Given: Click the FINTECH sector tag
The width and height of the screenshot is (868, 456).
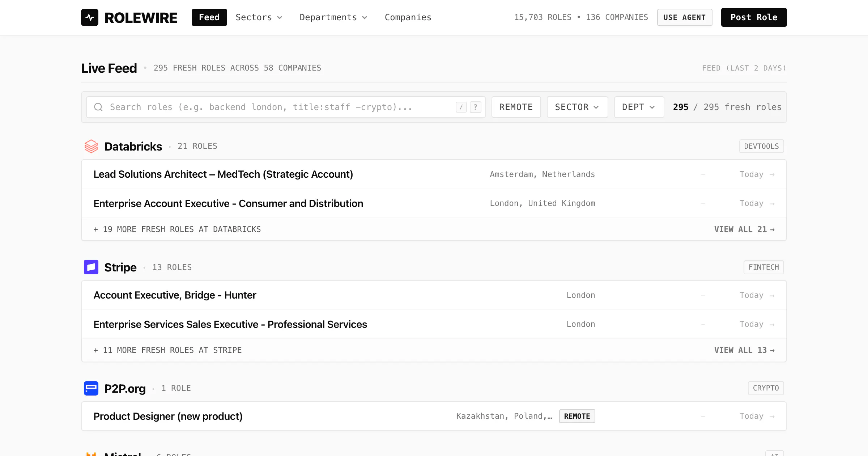Looking at the screenshot, I should pos(764,267).
